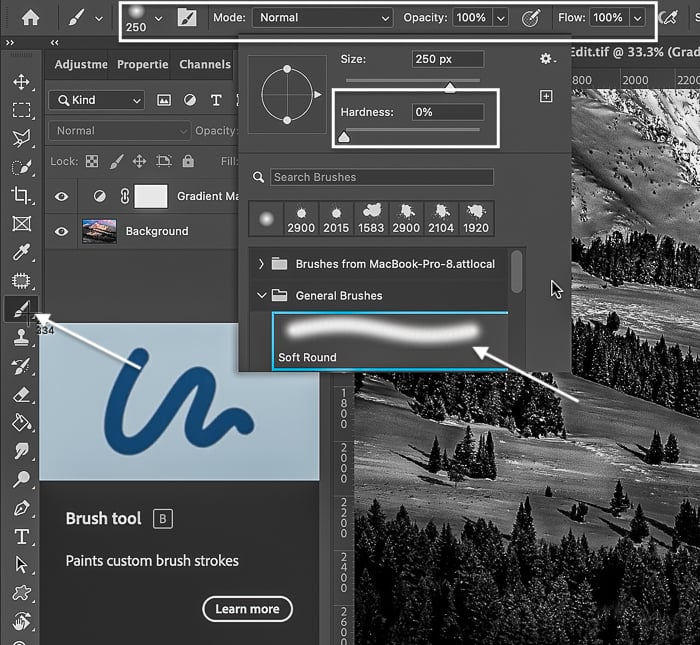700x645 pixels.
Task: Collapse the panel with double left arrows
Action: (54, 43)
